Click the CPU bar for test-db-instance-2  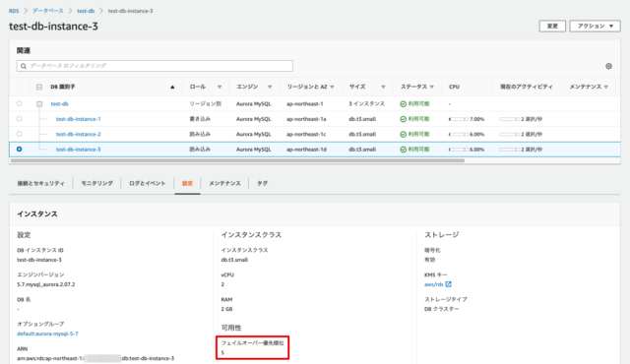[459, 135]
